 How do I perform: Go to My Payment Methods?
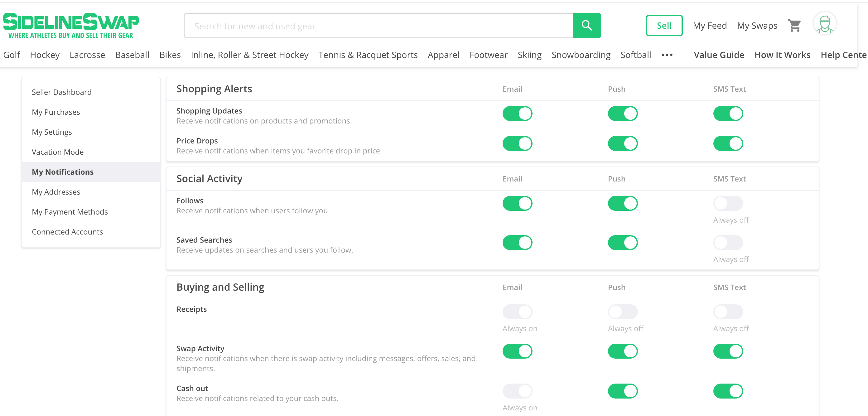[x=91, y=212]
